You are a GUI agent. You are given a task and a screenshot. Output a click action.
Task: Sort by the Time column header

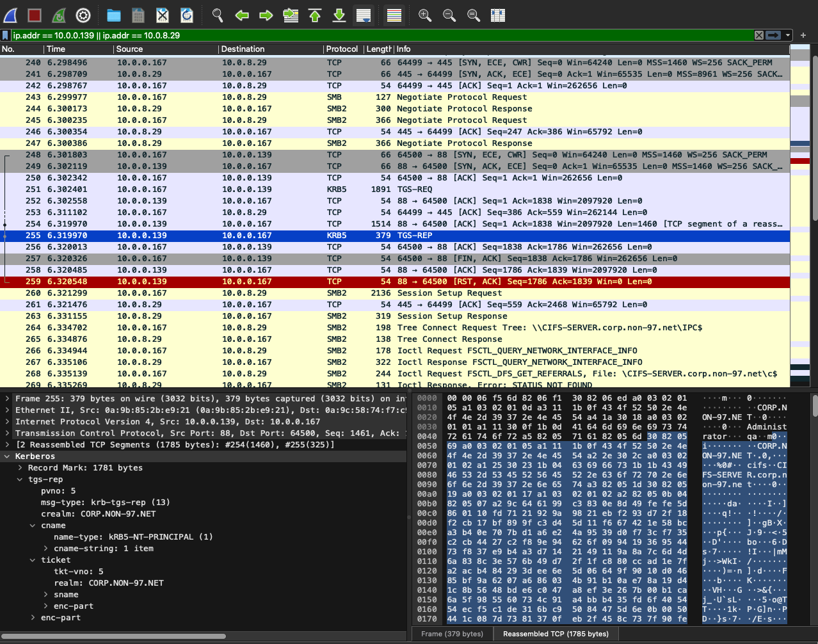79,49
